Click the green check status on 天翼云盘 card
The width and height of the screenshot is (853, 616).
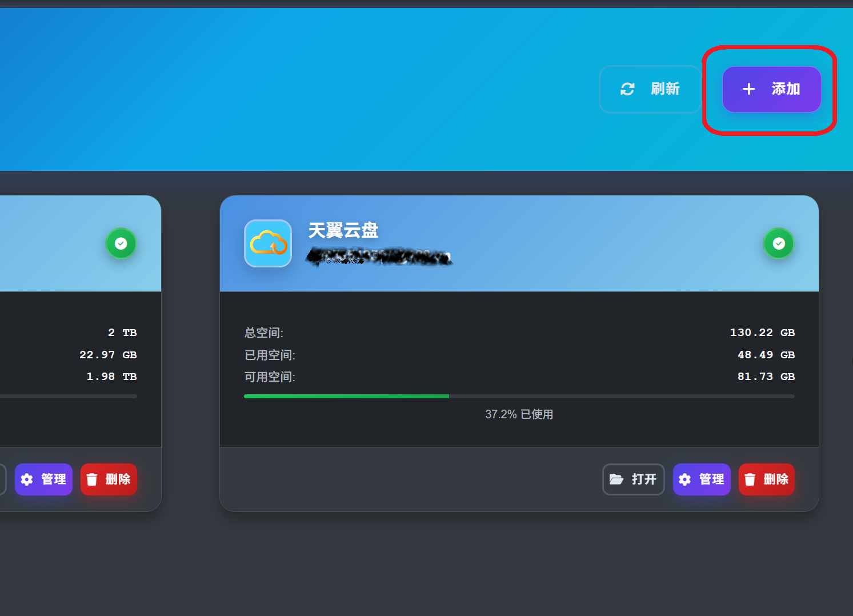(778, 243)
